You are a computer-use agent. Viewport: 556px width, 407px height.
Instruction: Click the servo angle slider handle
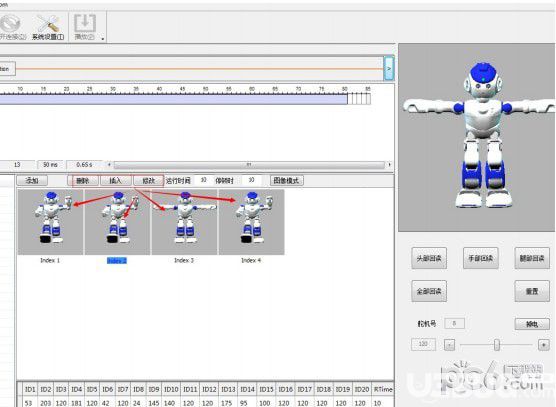[497, 345]
